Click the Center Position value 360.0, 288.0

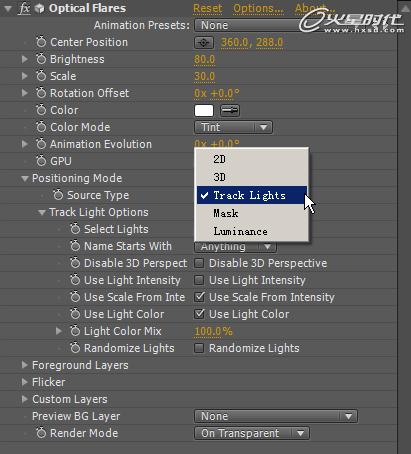252,42
